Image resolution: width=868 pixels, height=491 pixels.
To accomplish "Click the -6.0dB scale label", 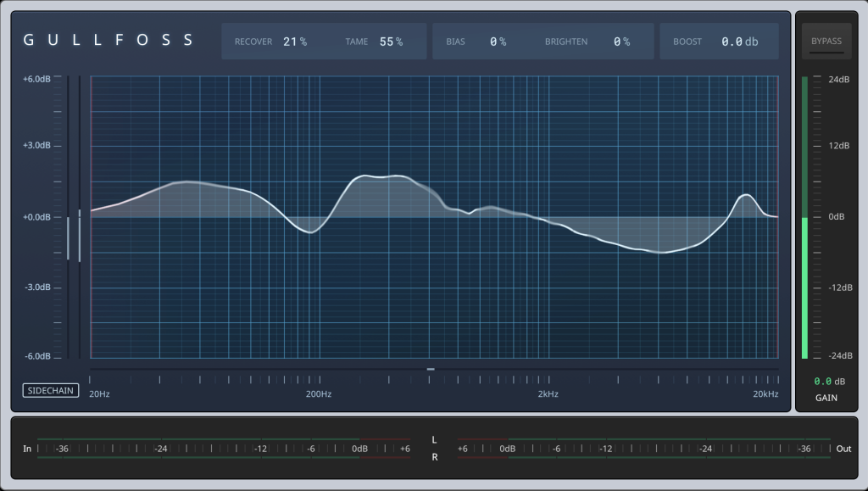I will (x=37, y=356).
